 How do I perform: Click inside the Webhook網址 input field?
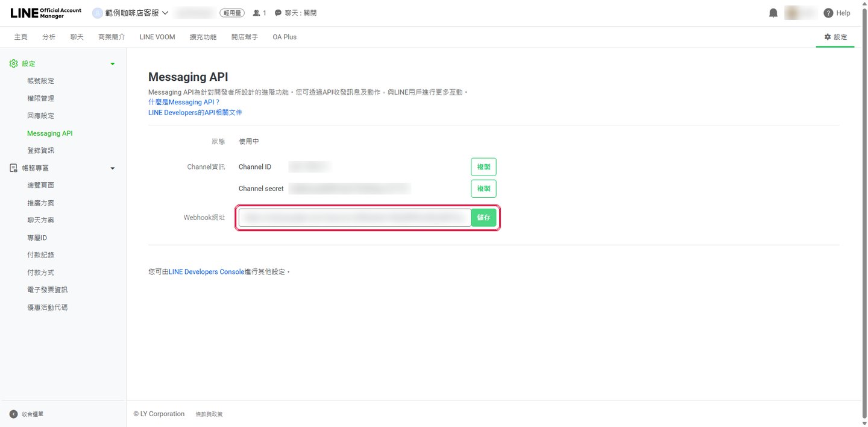click(x=354, y=218)
